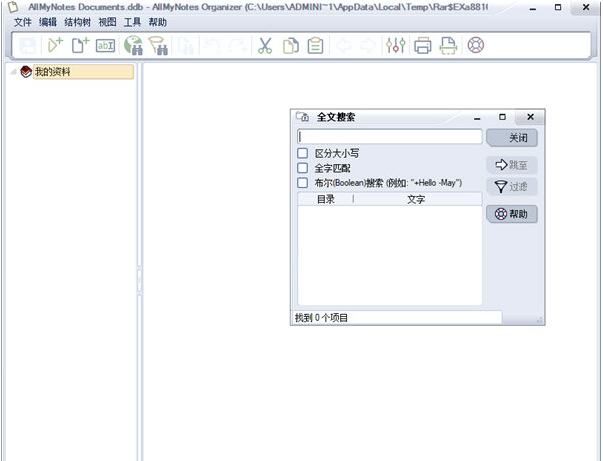Click the 帮助 button in the search dialog
This screenshot has height=461, width=603.
[x=512, y=214]
